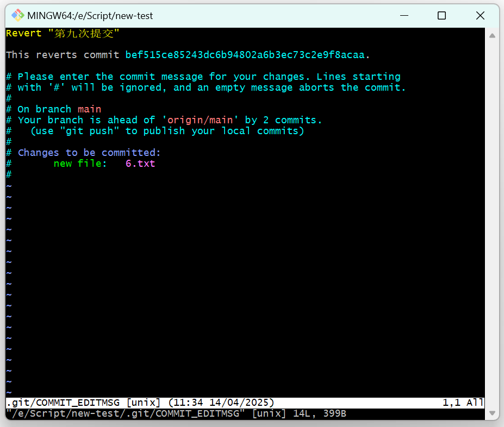This screenshot has width=504, height=427.
Task: Click the text 'by 2 commits.'
Action: pyautogui.click(x=283, y=120)
